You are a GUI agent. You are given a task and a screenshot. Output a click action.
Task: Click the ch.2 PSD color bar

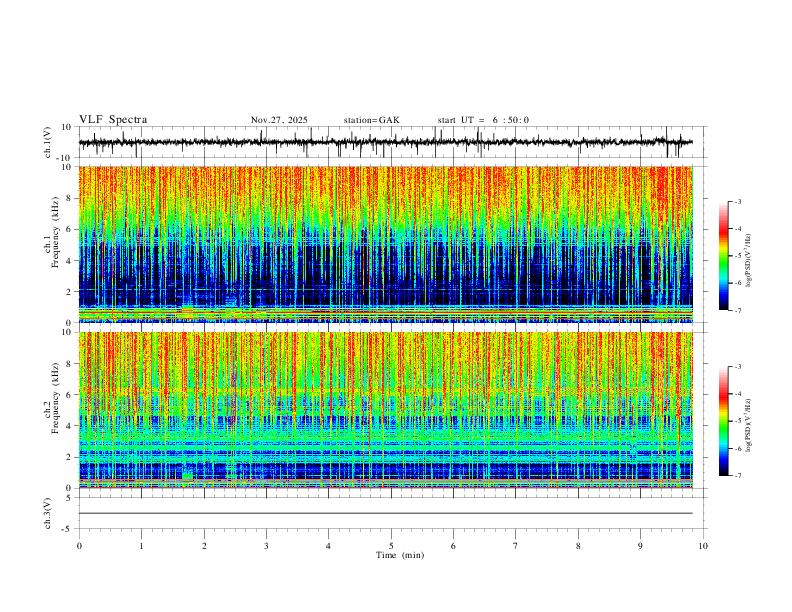point(723,421)
